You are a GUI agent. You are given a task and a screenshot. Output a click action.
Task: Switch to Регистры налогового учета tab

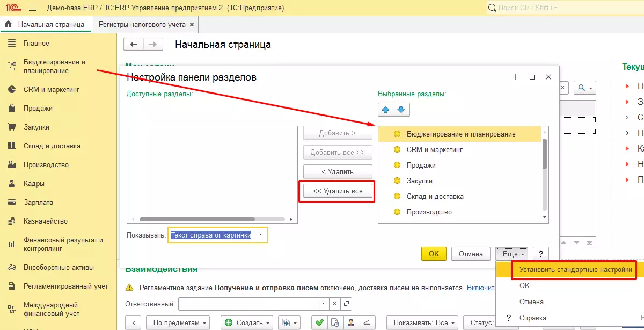coord(145,25)
